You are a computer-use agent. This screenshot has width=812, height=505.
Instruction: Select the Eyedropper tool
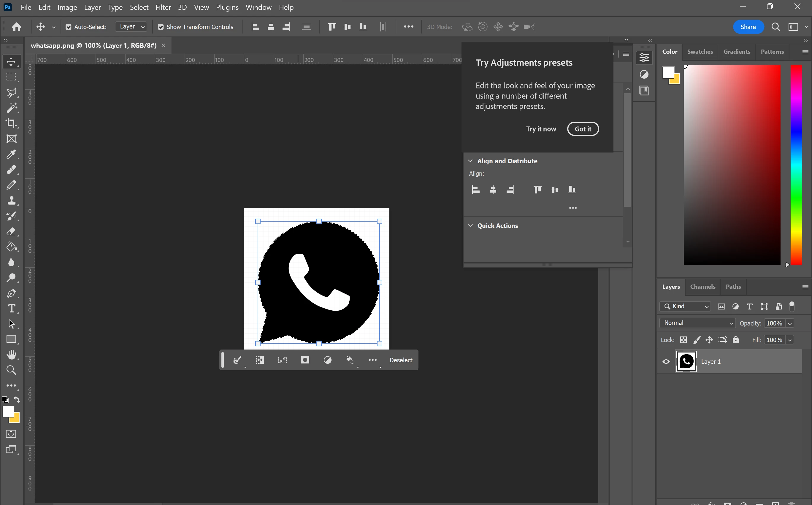pos(11,154)
